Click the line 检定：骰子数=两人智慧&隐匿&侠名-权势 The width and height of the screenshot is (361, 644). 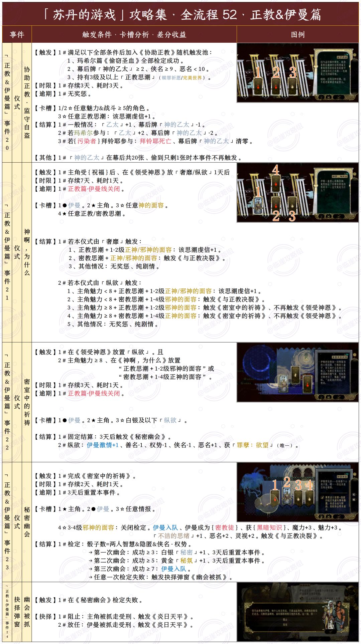pos(125,544)
